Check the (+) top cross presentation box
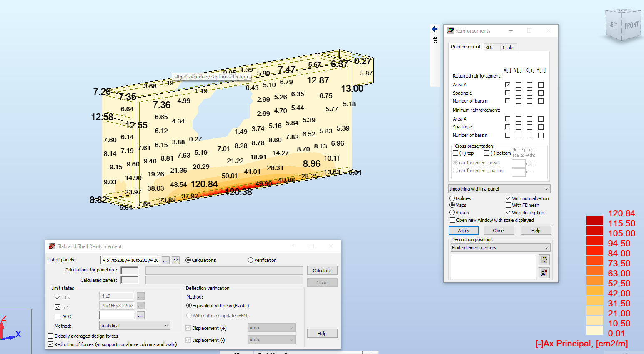Image resolution: width=644 pixels, height=354 pixels. coord(455,153)
